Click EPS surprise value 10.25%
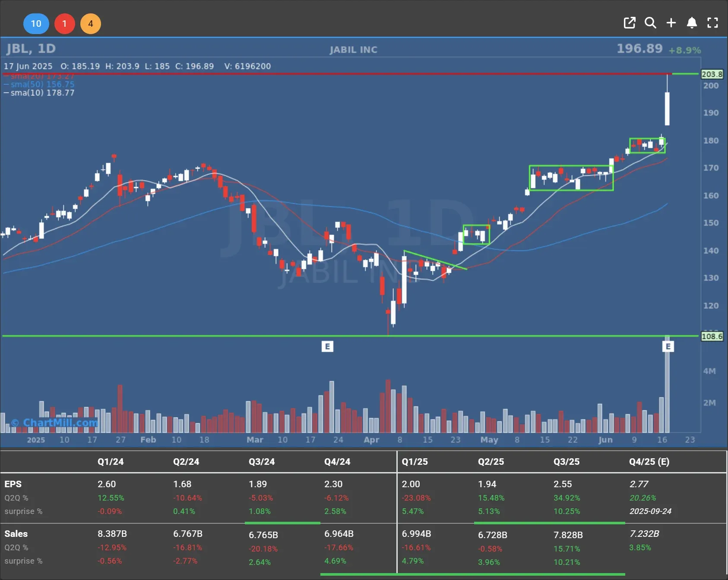Image resolution: width=728 pixels, height=580 pixels. 567,511
